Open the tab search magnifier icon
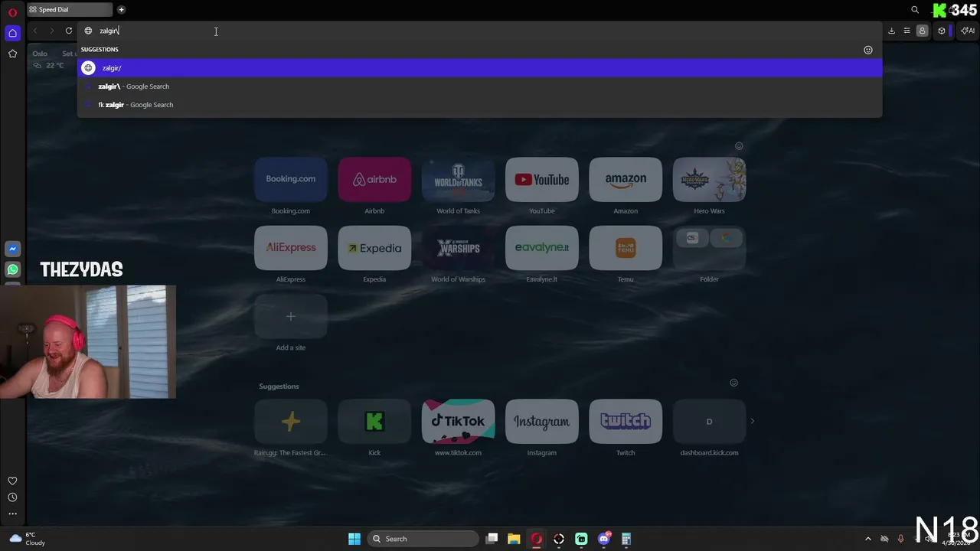Image resolution: width=980 pixels, height=551 pixels. 915,10
